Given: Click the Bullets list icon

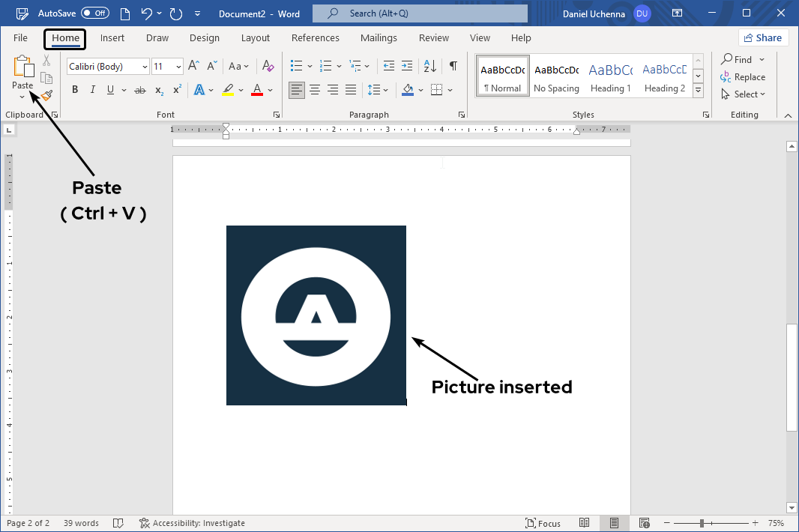Looking at the screenshot, I should tap(296, 66).
